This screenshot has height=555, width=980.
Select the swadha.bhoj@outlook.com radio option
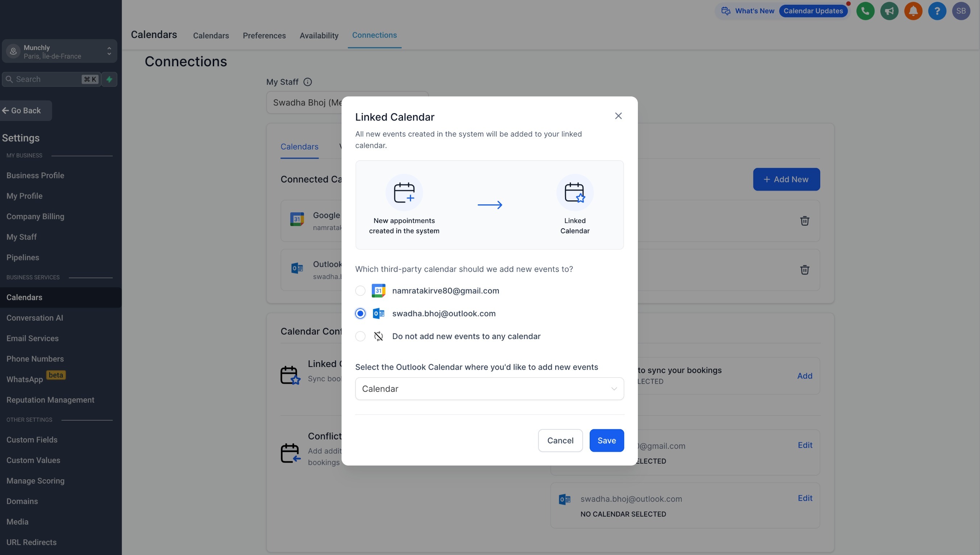click(360, 313)
